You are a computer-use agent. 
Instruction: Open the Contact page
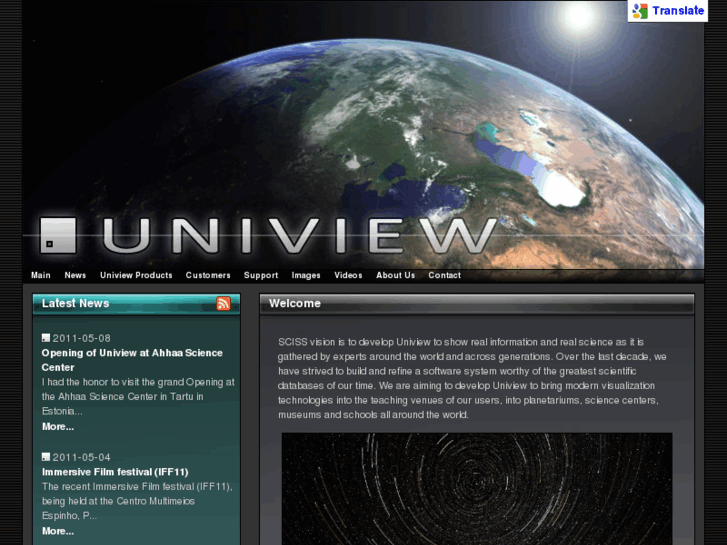point(444,275)
